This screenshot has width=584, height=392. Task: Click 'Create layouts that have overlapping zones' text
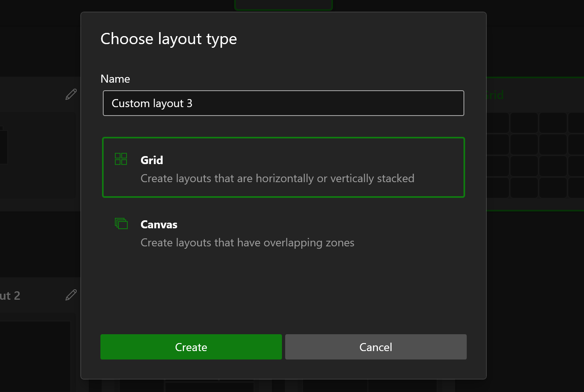coord(247,243)
